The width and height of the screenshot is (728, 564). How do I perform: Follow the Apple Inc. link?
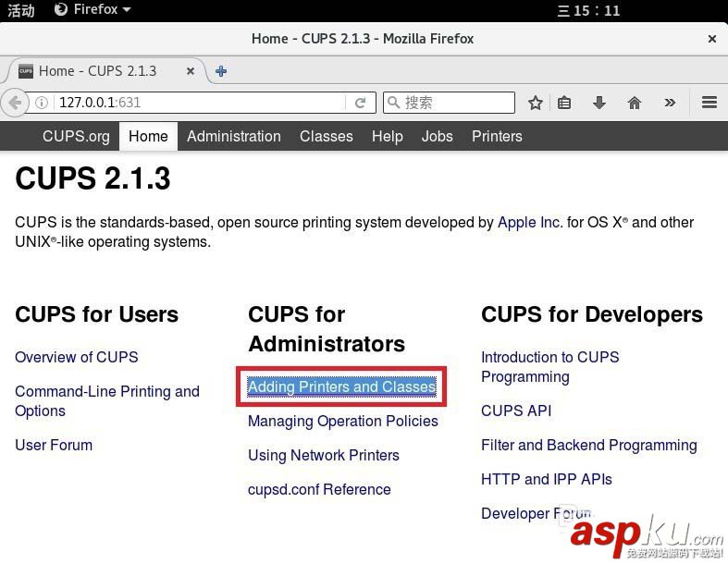click(x=529, y=222)
